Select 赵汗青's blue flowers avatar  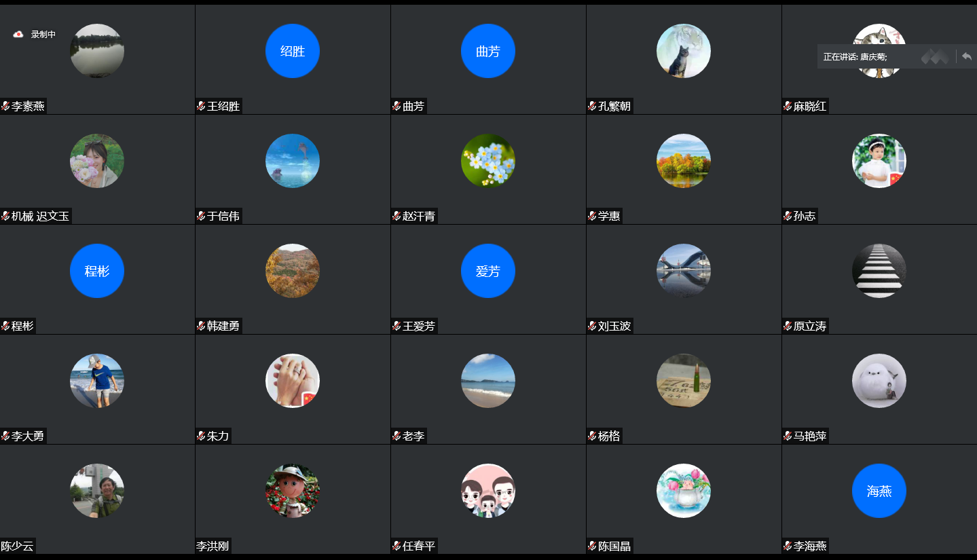coord(488,161)
